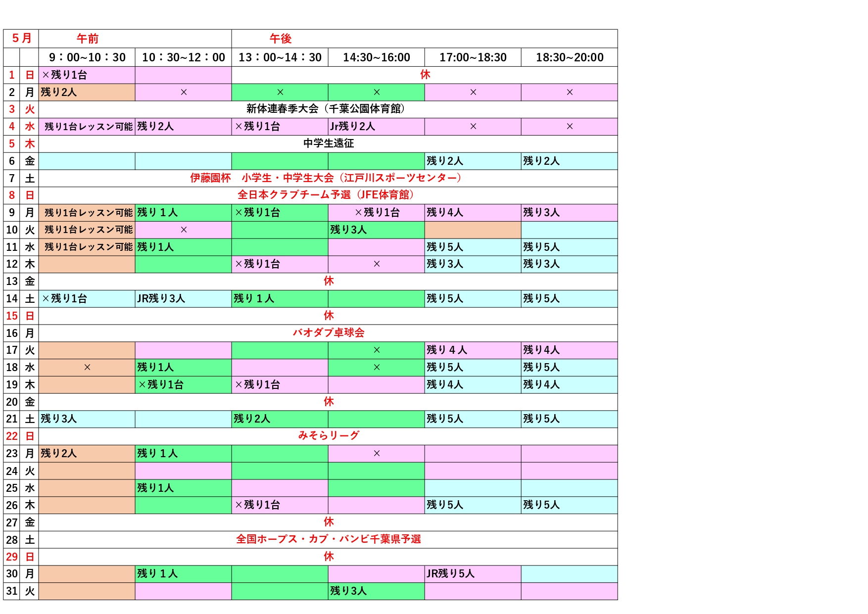This screenshot has height=614, width=868.
Task: Select the みそらリーグ event entry
Action: click(x=328, y=435)
